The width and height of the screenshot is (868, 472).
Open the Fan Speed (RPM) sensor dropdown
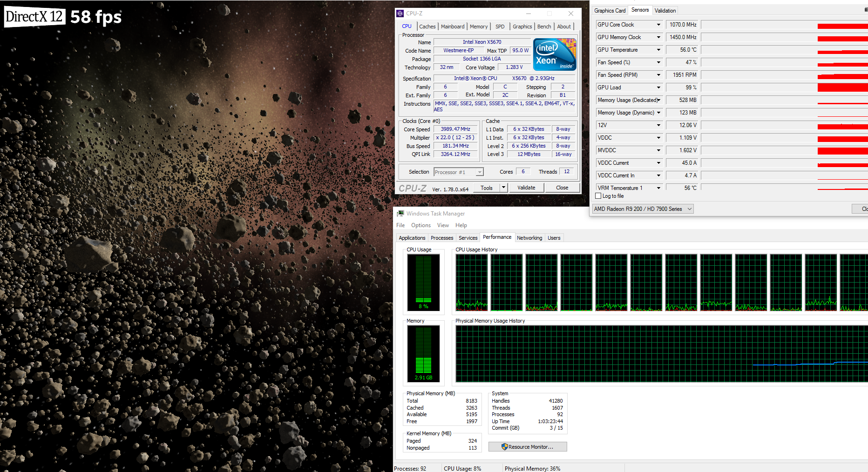(658, 75)
